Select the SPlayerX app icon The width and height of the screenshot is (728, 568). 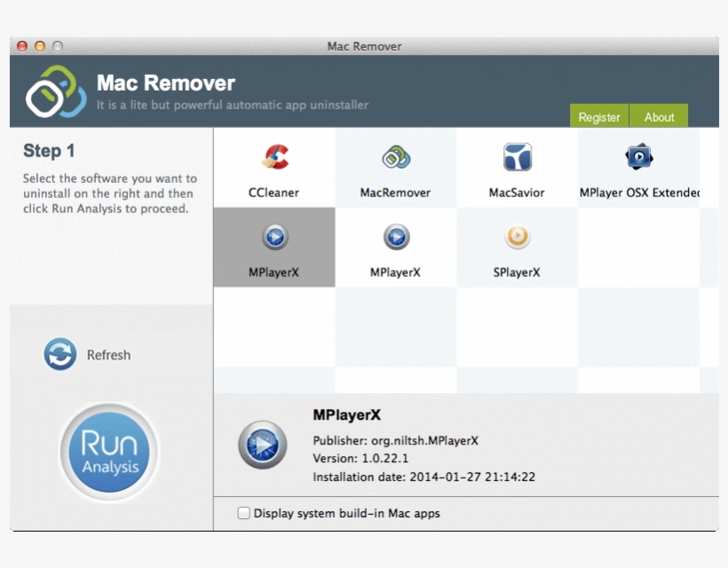coord(518,237)
